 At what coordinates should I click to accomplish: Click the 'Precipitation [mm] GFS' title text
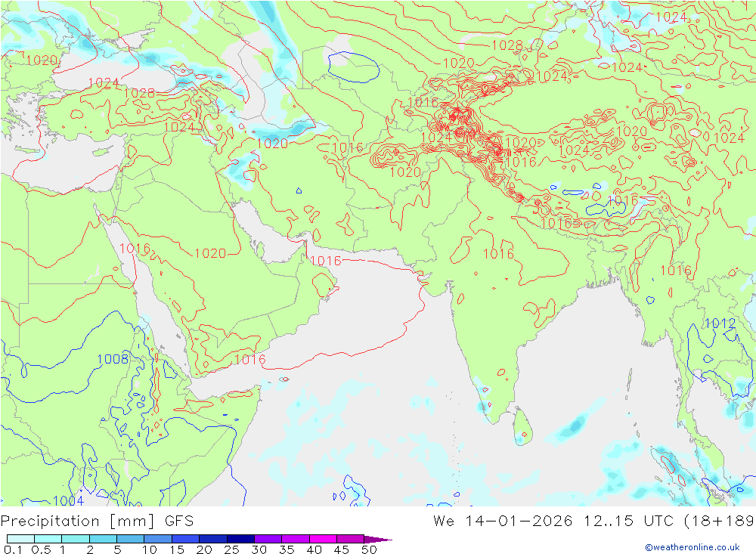click(x=97, y=522)
